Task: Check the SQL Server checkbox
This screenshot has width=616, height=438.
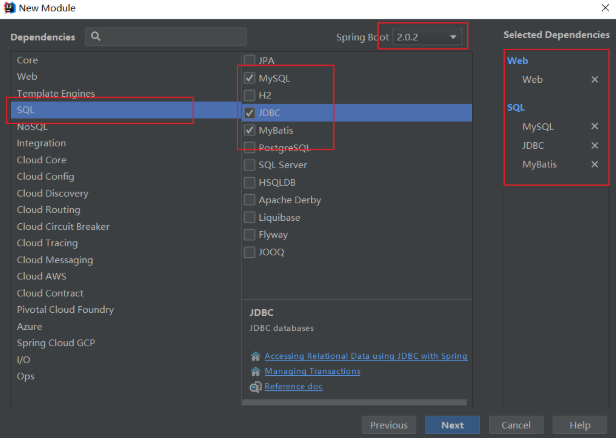Action: coord(249,165)
